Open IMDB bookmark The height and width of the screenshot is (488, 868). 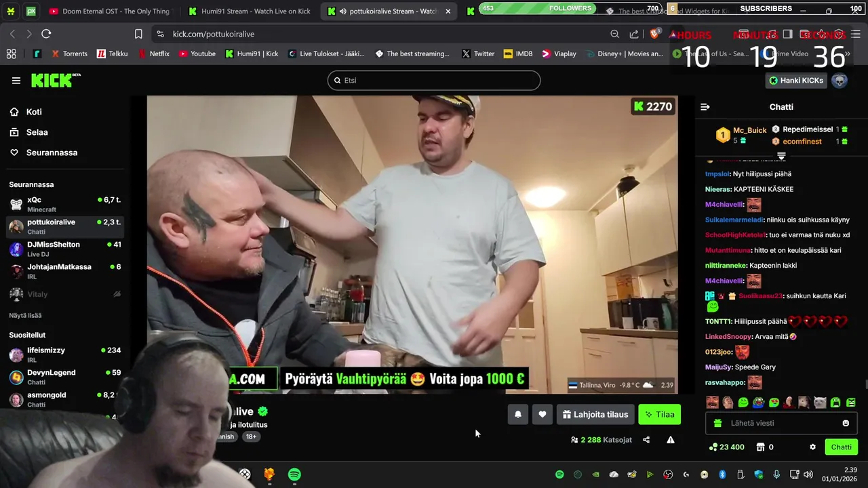518,54
